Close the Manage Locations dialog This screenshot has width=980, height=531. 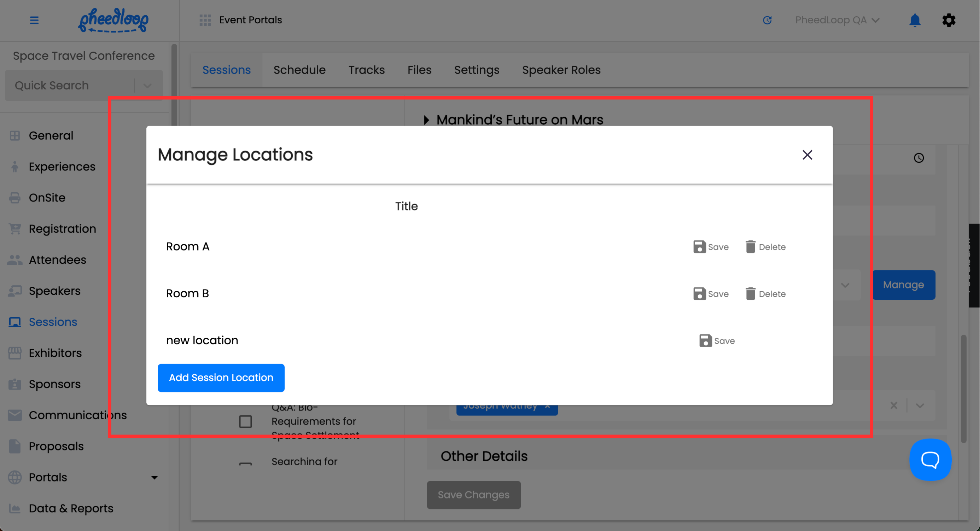(807, 155)
